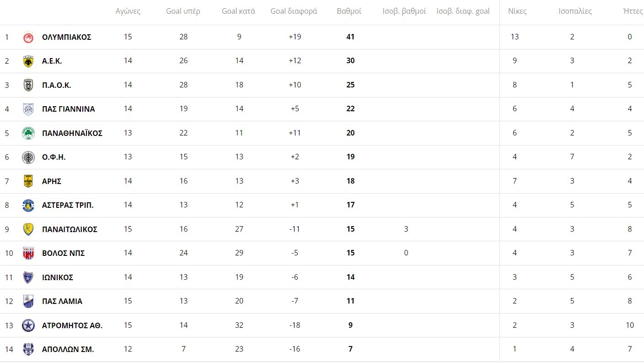644x363 pixels.
Task: Click the ΑΠΟΛΛΩΝ ΣΜ. club crest
Action: tap(28, 349)
